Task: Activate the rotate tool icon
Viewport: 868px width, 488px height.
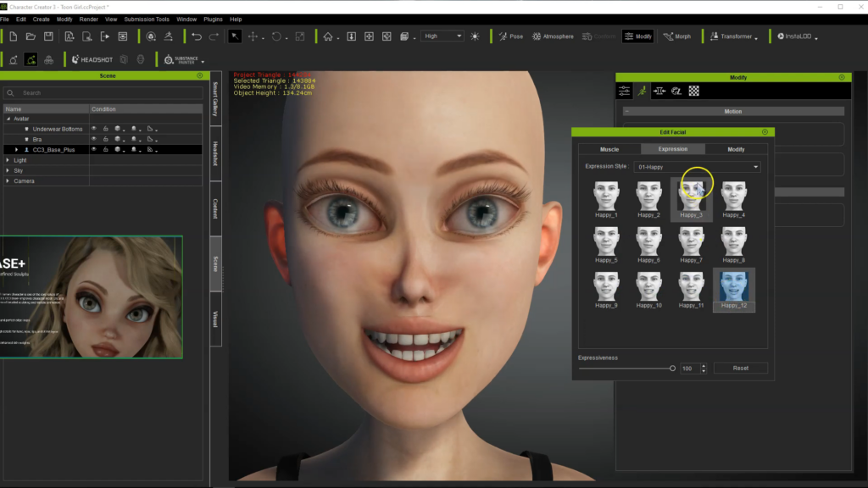Action: (276, 36)
